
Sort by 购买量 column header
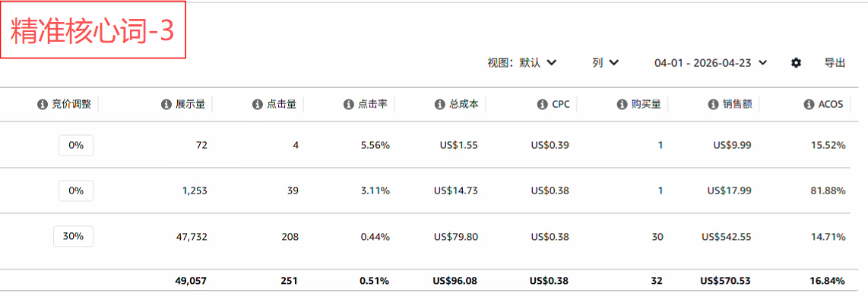(x=647, y=104)
